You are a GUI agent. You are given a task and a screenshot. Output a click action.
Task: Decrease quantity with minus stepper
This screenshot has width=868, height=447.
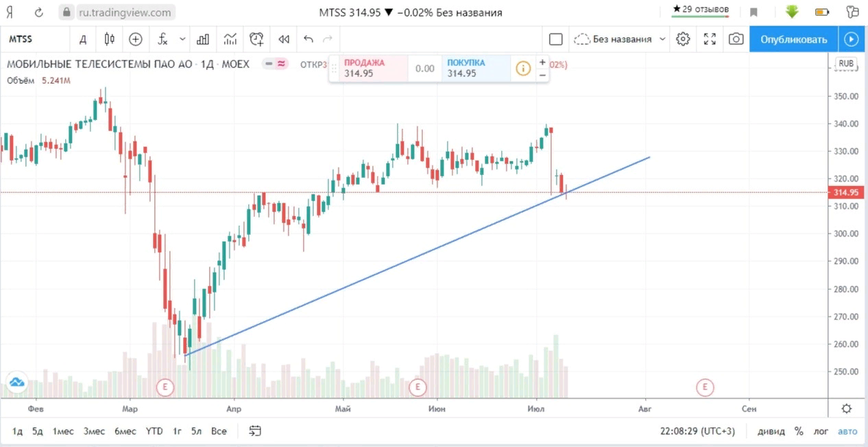coord(542,74)
